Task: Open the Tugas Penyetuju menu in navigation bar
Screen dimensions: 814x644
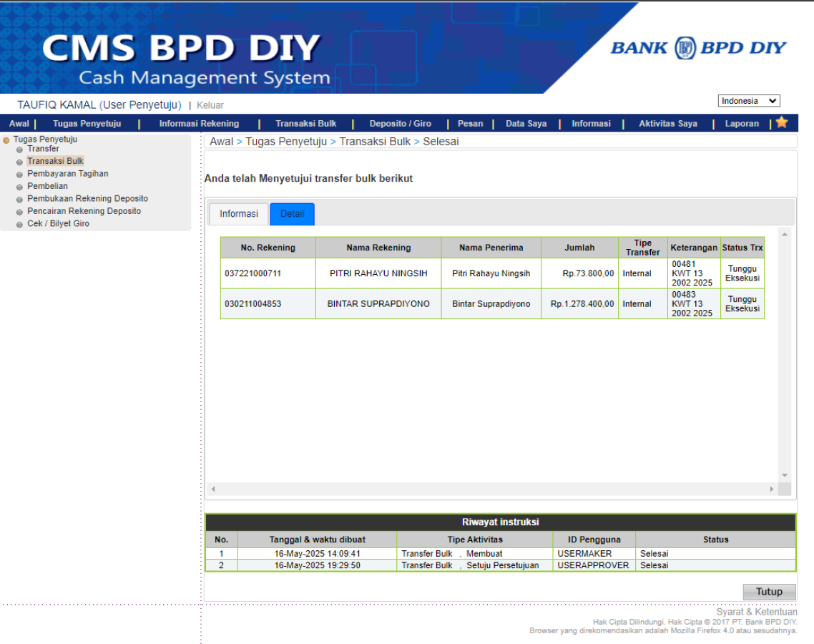Action: point(87,124)
